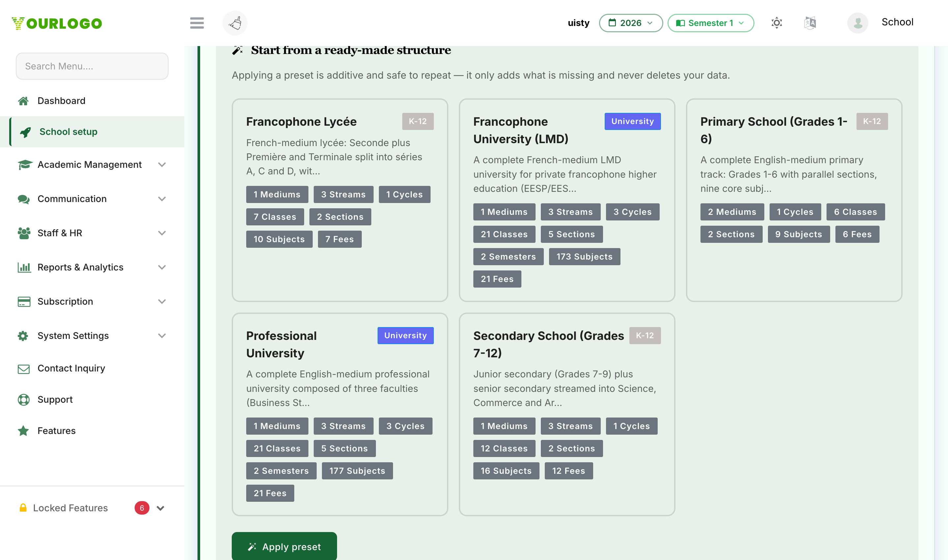Select School setup menu item
This screenshot has height=560, width=948.
(92, 132)
